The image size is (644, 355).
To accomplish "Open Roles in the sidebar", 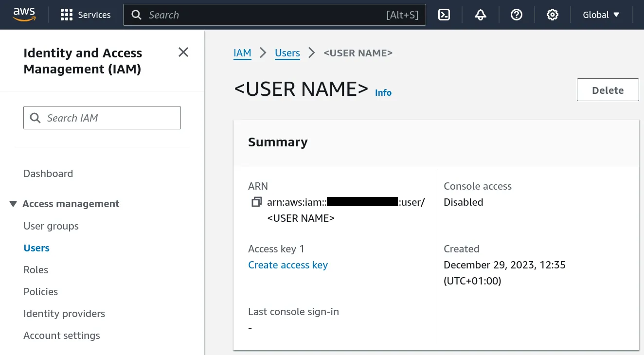I will pos(36,270).
